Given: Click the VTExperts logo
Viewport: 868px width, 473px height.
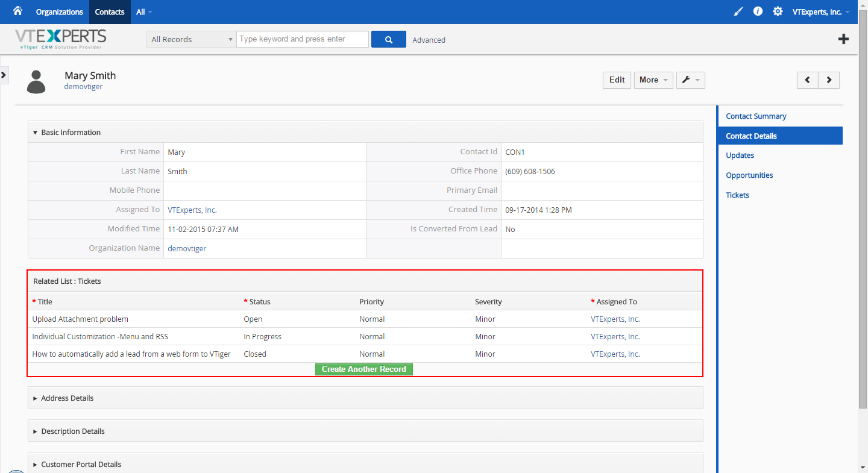Looking at the screenshot, I should 60,39.
